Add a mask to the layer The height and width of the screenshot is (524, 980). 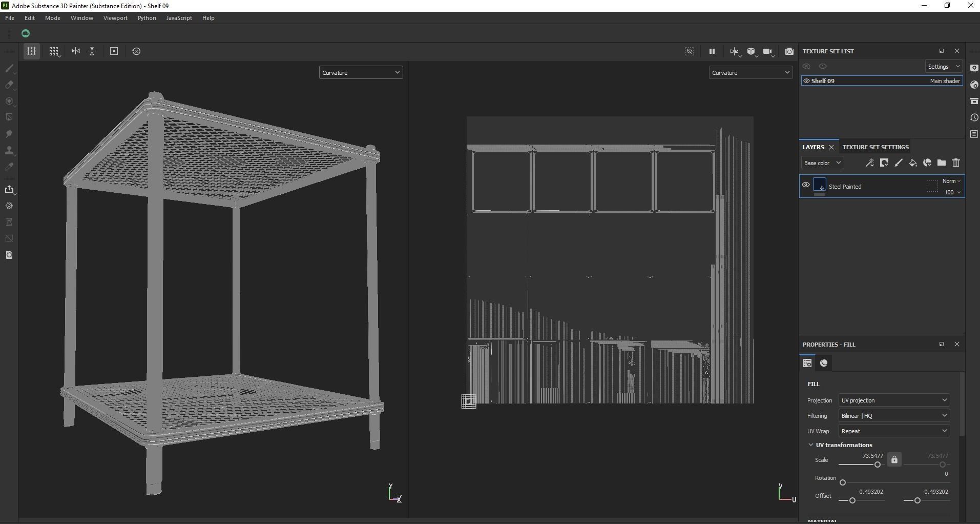[884, 163]
